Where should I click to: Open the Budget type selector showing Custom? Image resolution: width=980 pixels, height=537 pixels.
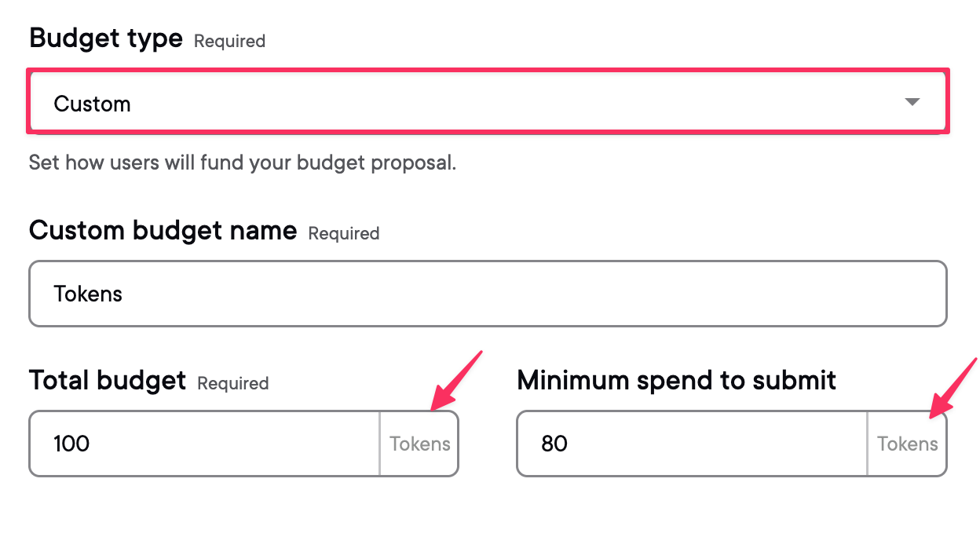(487, 102)
